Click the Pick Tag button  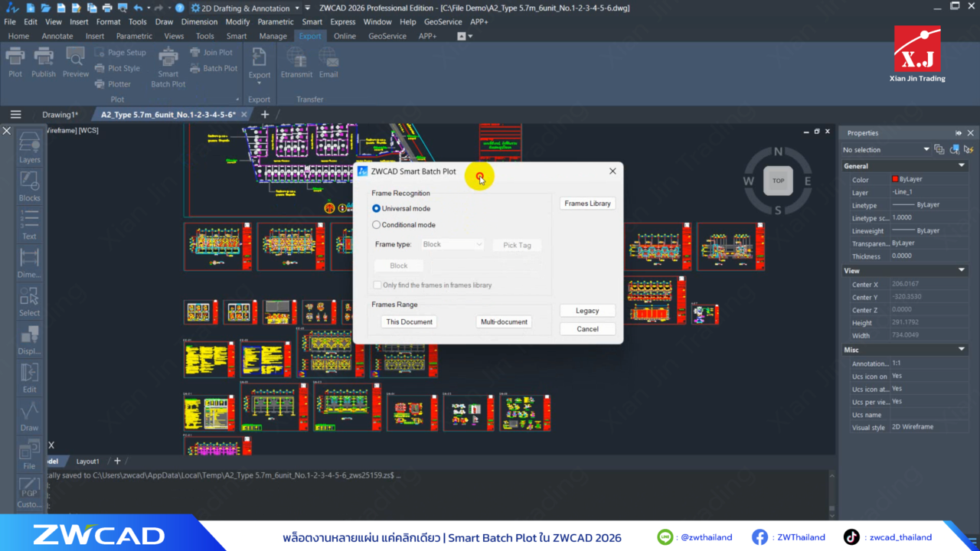click(517, 245)
